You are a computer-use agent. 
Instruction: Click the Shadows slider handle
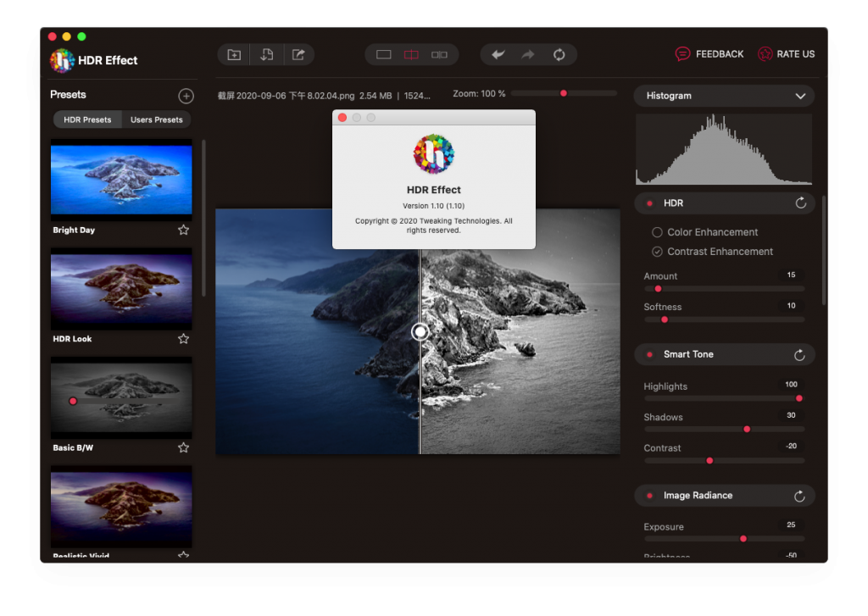[748, 430]
